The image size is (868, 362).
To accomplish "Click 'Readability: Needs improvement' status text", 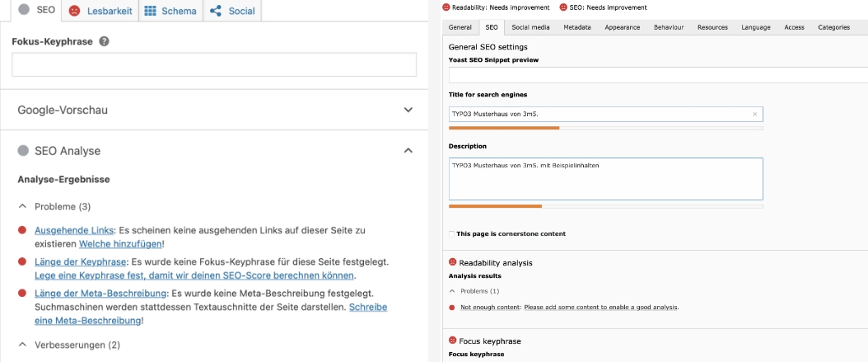I will [501, 7].
